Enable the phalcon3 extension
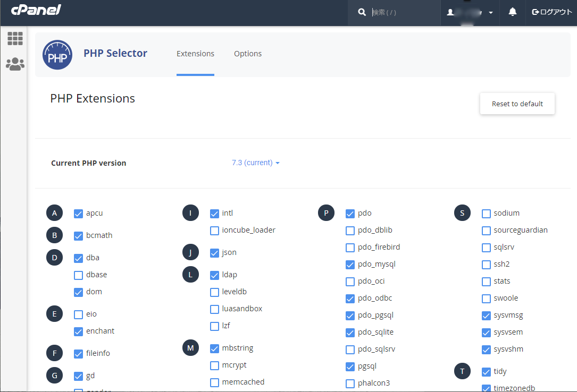The image size is (577, 392). (x=350, y=384)
